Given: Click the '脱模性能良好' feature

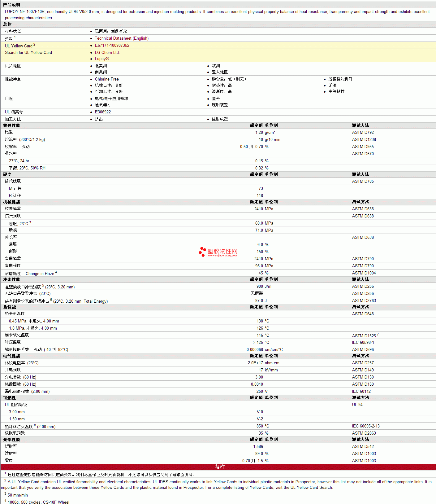Looking at the screenshot, I should (340, 79).
